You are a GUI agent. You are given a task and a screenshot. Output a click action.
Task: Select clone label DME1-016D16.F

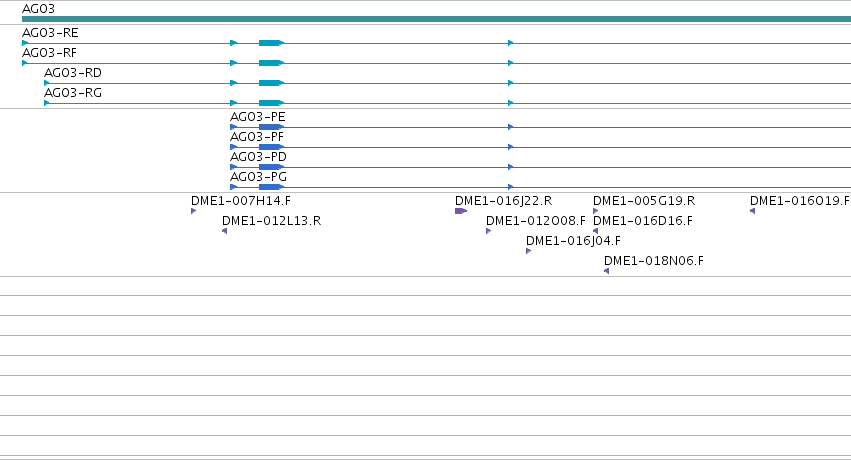tap(643, 221)
